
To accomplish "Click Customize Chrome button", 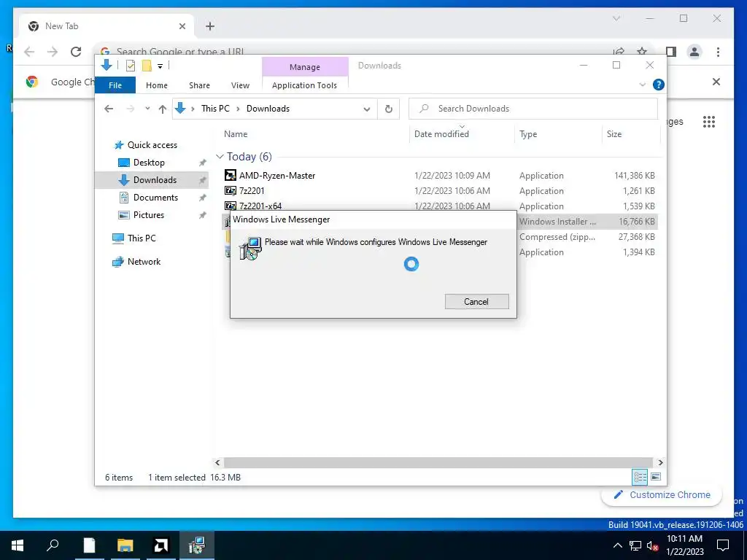I will pyautogui.click(x=662, y=495).
